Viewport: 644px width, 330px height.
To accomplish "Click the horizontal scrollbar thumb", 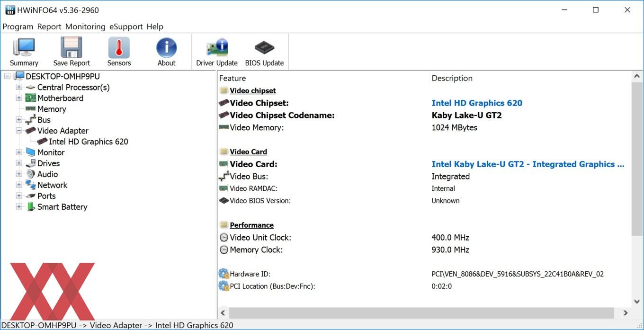I will [421, 313].
